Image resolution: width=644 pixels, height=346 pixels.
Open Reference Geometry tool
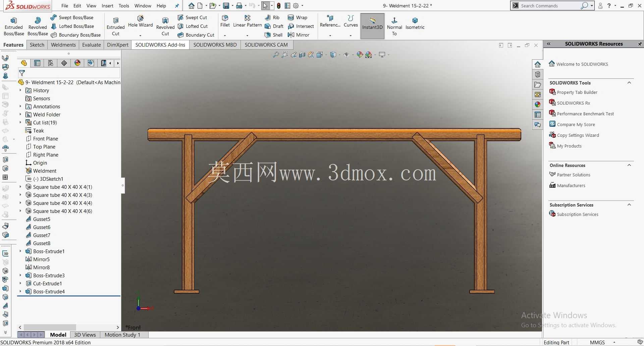[x=330, y=21]
